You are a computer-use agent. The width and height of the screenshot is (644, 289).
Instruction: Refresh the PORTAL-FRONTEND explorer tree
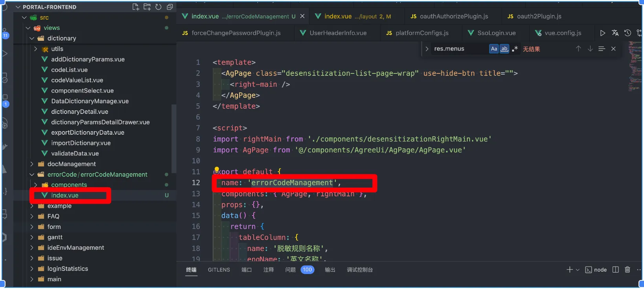click(158, 7)
